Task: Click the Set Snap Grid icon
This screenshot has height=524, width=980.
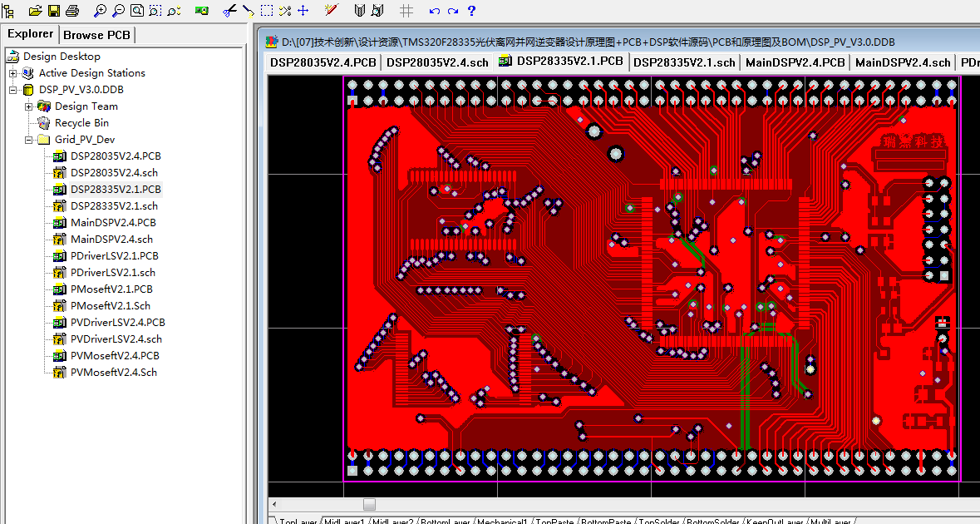Action: tap(406, 11)
